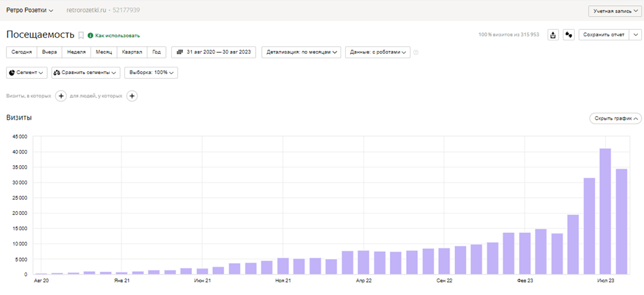Open the Учетная запись account menu
This screenshot has width=644, height=295.
click(x=615, y=11)
